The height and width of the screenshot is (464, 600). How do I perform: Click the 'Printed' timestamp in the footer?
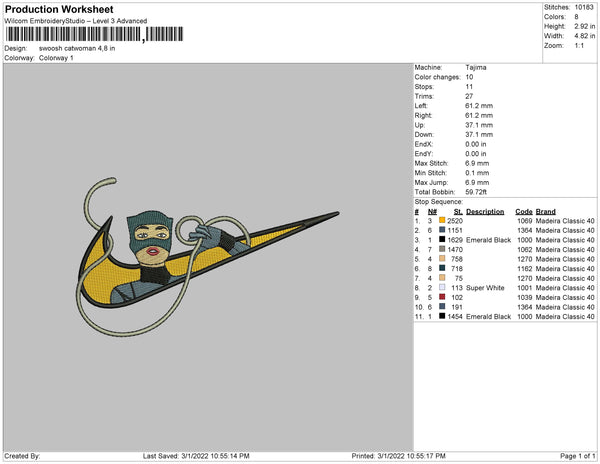(398, 456)
